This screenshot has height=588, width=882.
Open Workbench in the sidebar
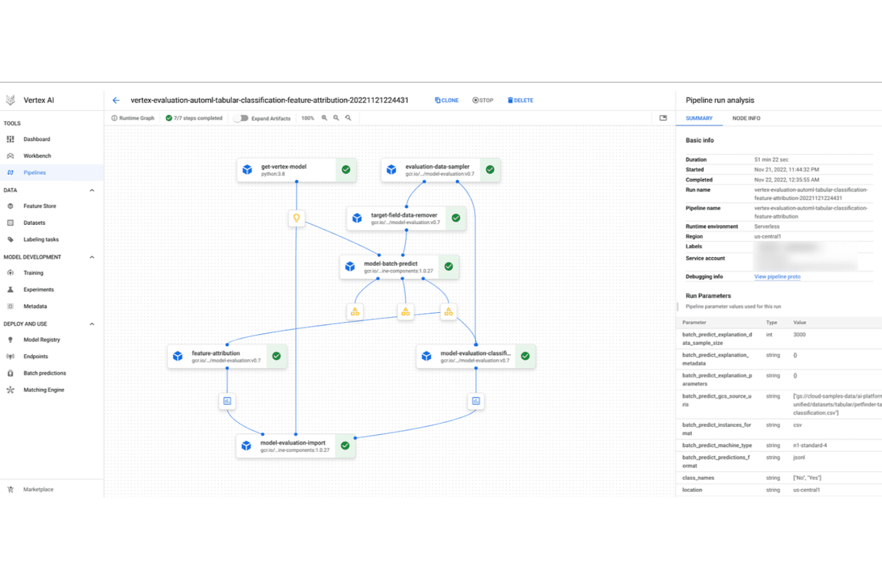37,155
